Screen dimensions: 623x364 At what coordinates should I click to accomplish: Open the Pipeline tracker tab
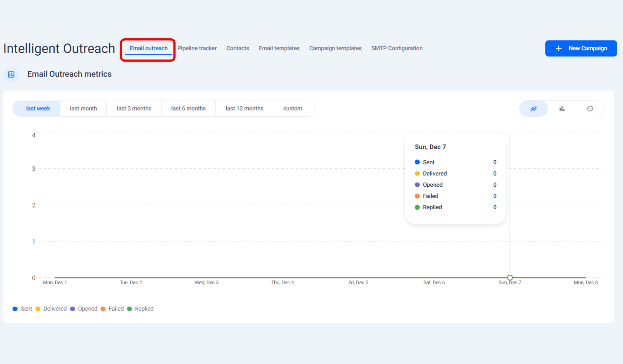pyautogui.click(x=197, y=48)
